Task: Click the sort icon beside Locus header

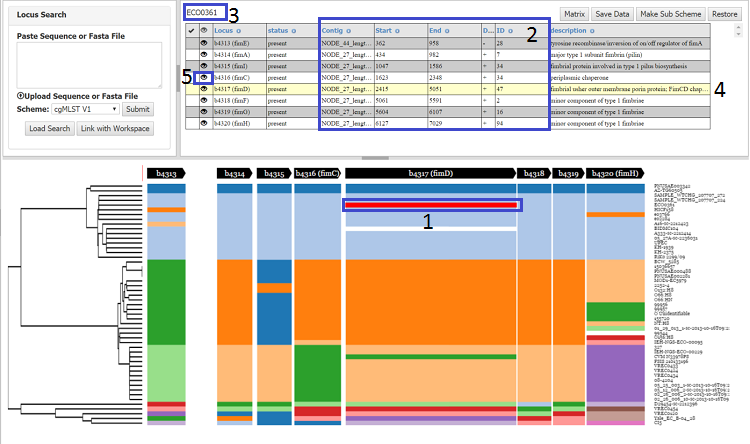Action: click(x=239, y=31)
